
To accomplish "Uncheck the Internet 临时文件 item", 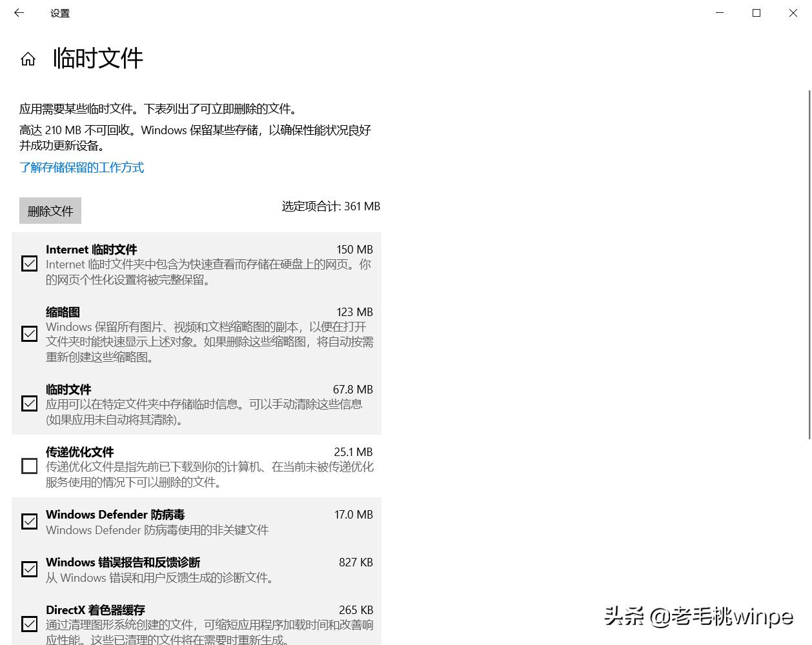I will coord(29,263).
